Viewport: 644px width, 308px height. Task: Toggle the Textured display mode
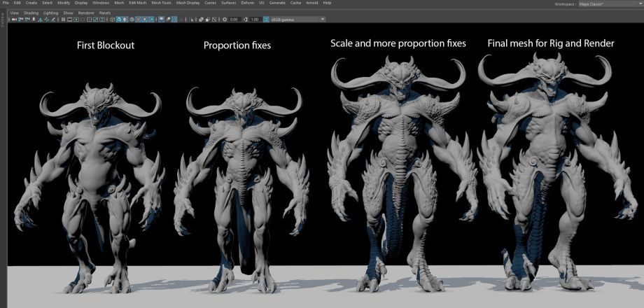[138, 20]
